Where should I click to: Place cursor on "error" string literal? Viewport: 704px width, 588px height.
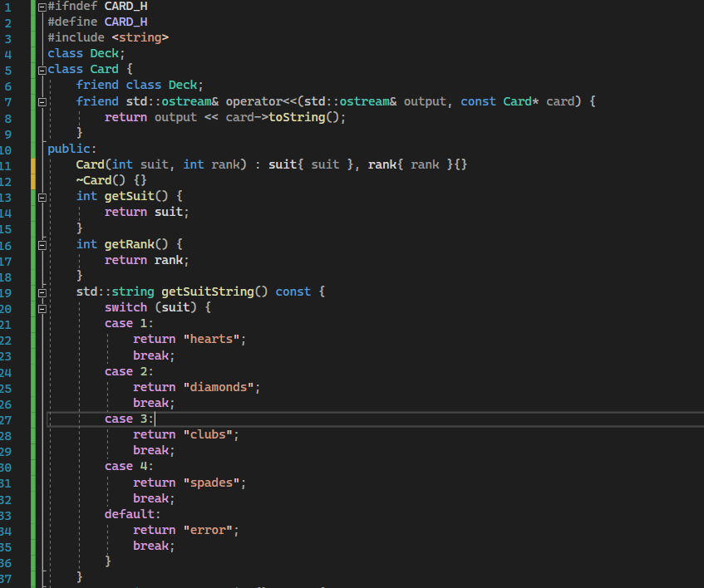point(208,530)
